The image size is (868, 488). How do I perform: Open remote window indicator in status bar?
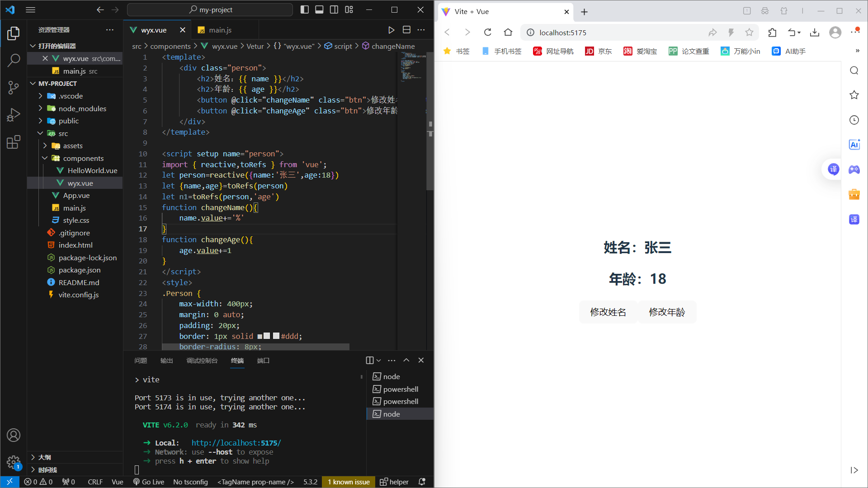tap(9, 482)
